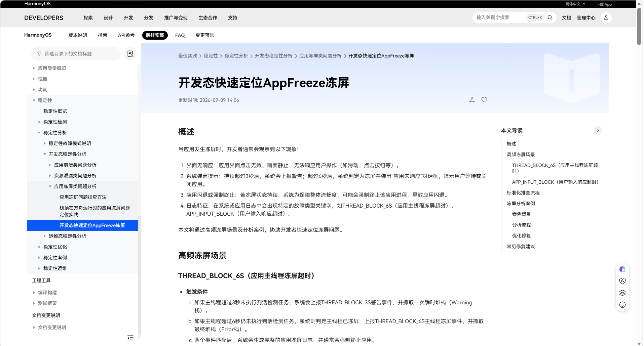Favorite the article with heart icon
644x346 pixels.
pyautogui.click(x=484, y=100)
